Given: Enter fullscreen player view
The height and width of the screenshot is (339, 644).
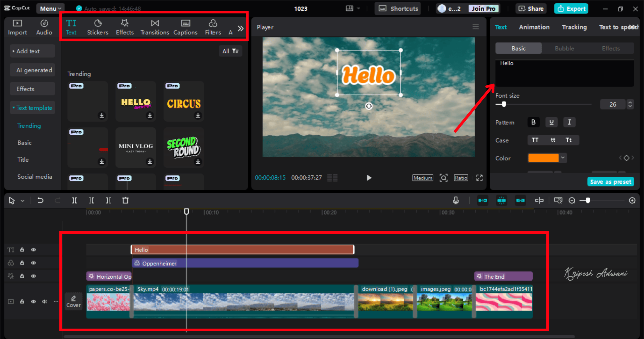Looking at the screenshot, I should (479, 178).
